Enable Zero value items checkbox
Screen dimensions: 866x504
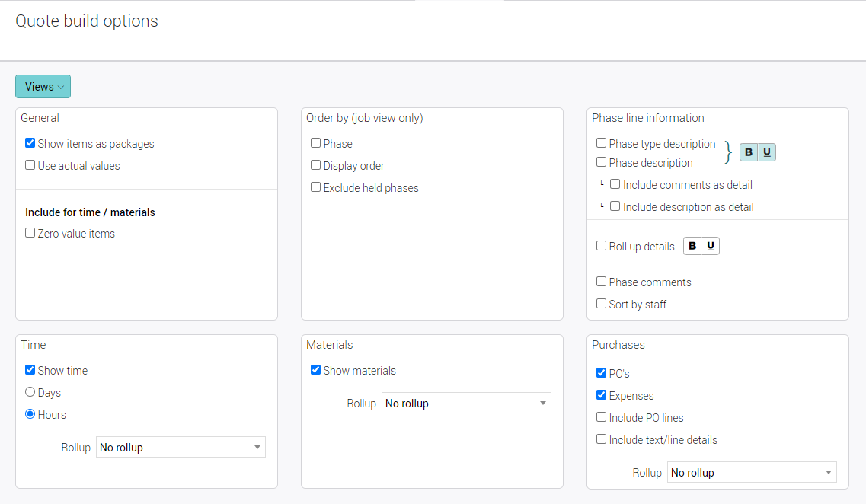30,233
